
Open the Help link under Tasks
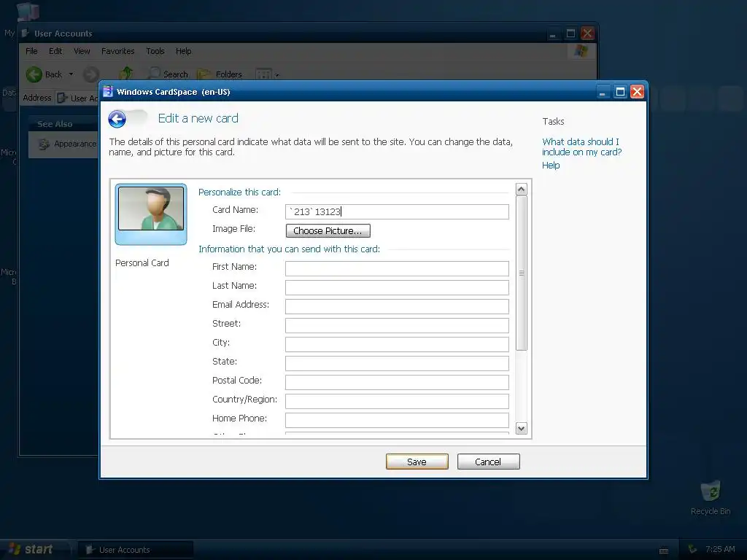click(x=551, y=166)
